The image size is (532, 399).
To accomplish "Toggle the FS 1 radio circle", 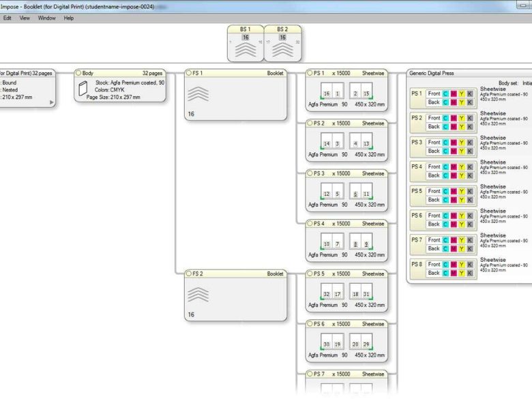I will (x=188, y=73).
